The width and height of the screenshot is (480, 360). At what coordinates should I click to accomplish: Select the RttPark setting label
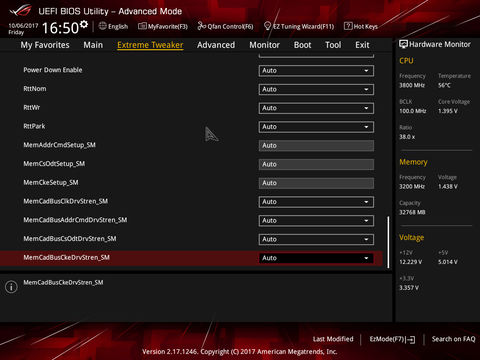pos(34,126)
